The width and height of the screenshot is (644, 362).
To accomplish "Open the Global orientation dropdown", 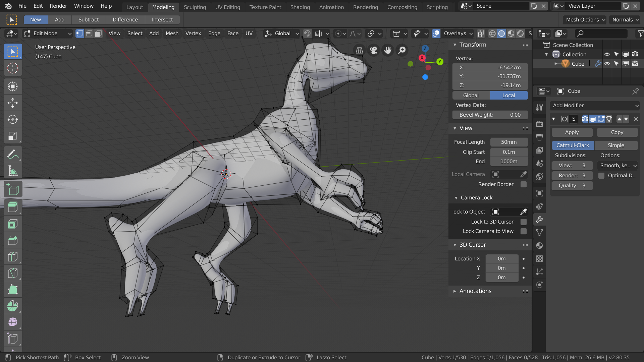I will point(282,34).
